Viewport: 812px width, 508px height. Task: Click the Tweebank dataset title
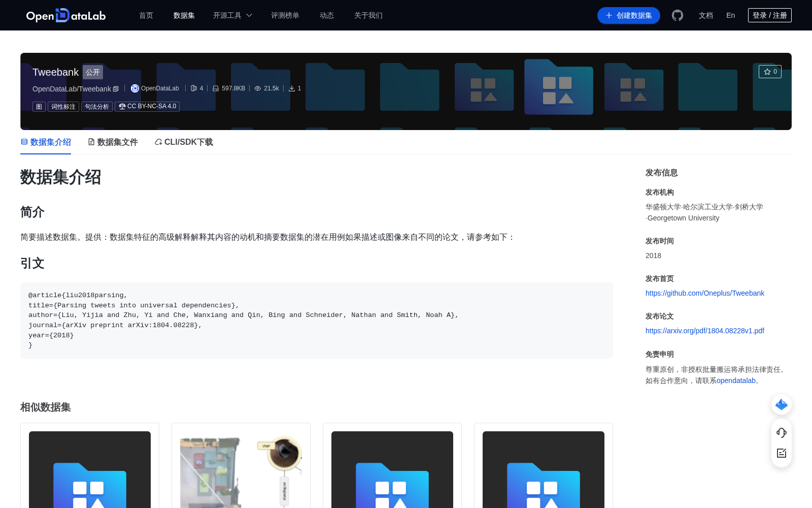(55, 72)
